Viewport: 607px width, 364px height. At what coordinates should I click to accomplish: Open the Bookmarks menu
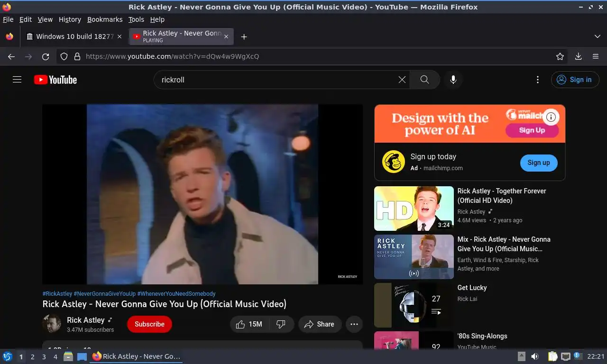coord(105,19)
